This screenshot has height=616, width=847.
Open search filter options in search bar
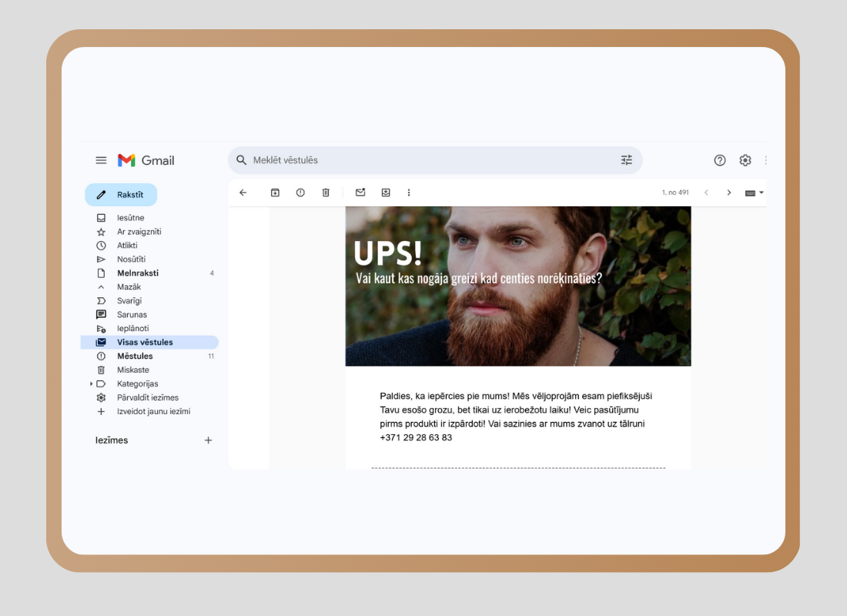pyautogui.click(x=627, y=160)
